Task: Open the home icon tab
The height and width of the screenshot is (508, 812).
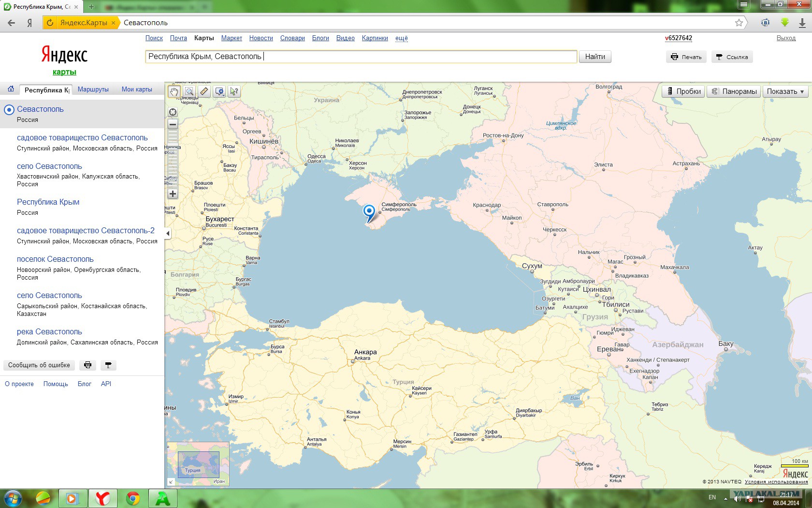Action: point(11,89)
